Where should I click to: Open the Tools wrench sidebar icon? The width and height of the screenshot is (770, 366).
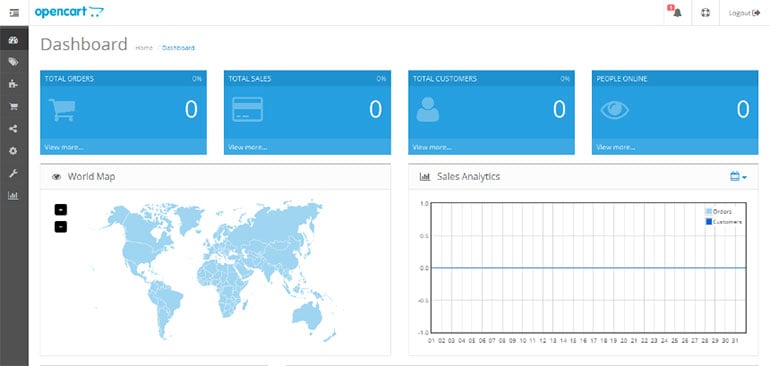(x=13, y=173)
